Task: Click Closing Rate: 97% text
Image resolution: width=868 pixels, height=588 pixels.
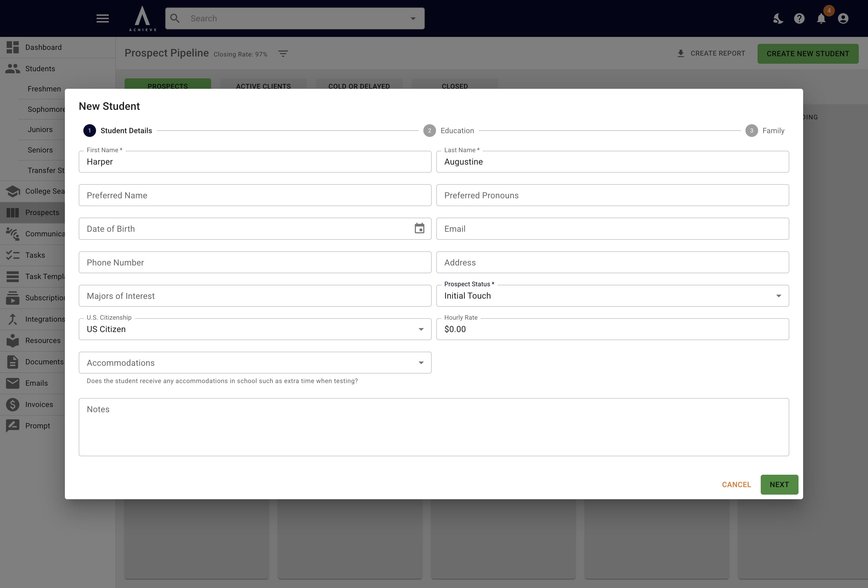Action: coord(240,54)
